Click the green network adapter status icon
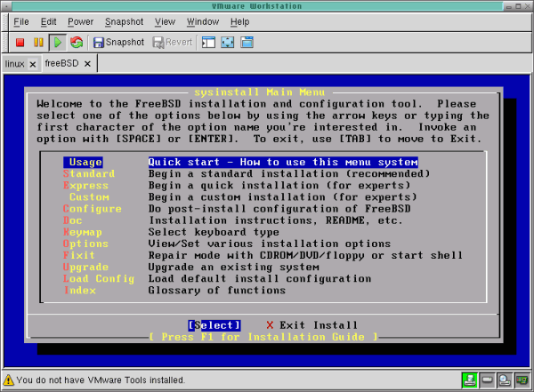 click(469, 380)
